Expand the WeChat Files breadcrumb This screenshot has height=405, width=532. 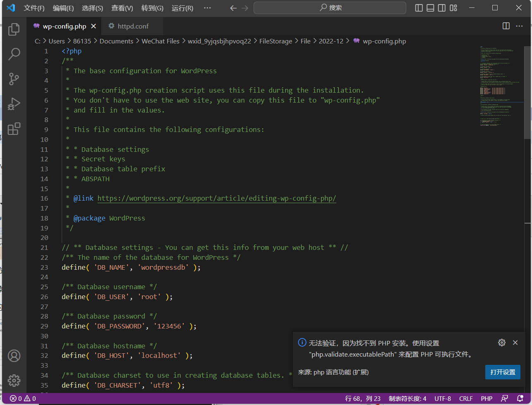coord(161,41)
